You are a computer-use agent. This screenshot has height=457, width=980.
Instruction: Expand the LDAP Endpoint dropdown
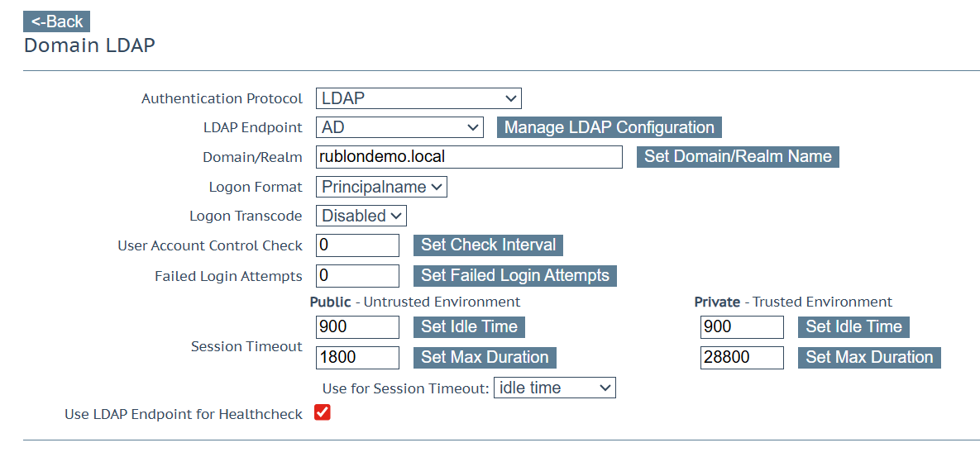coord(399,127)
